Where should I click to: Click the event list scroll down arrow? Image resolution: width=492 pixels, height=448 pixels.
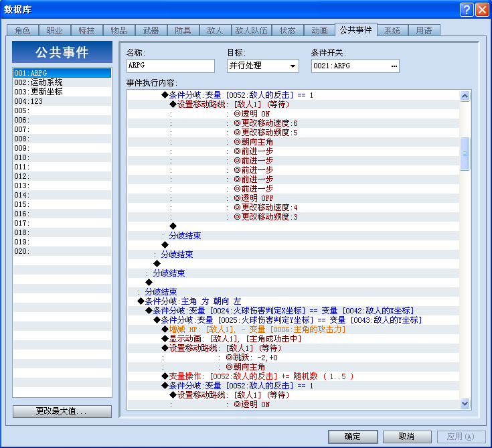465,403
